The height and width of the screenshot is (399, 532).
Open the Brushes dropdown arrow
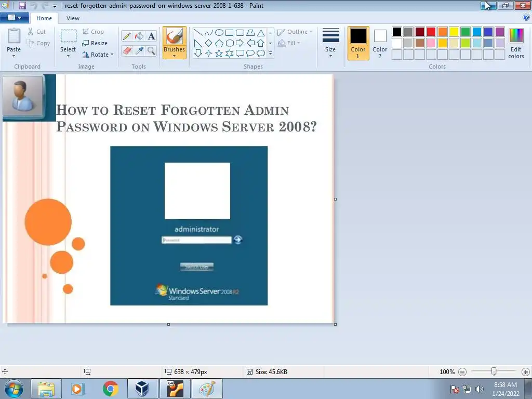[175, 56]
